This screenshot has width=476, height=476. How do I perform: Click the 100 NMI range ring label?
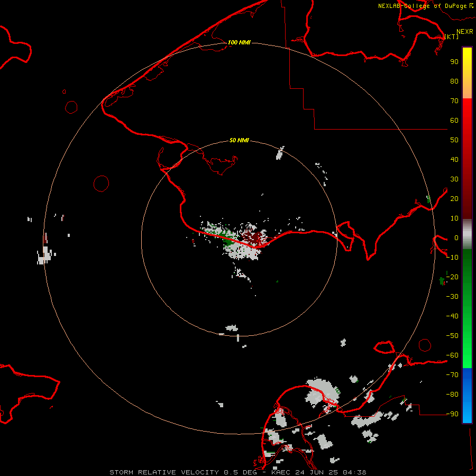239,42
